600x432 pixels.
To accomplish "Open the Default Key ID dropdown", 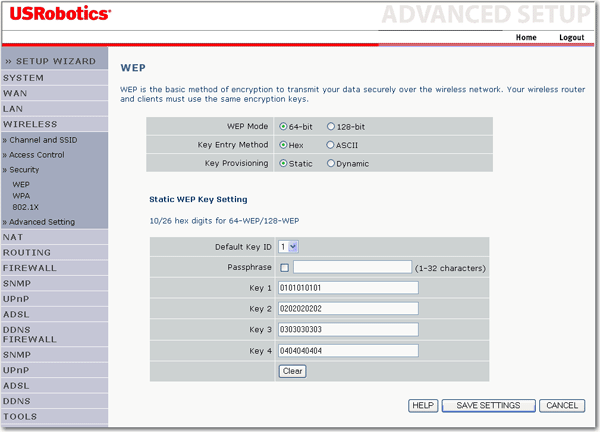I will (x=289, y=247).
